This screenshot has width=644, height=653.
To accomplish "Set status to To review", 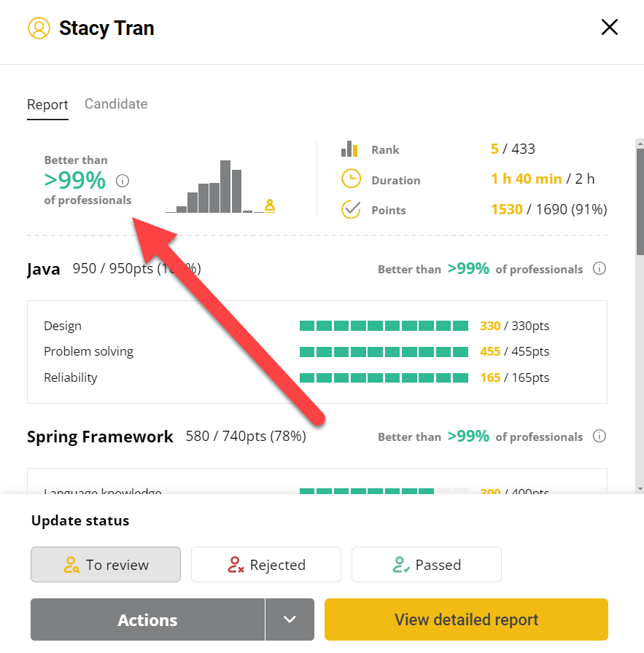I will (x=106, y=565).
